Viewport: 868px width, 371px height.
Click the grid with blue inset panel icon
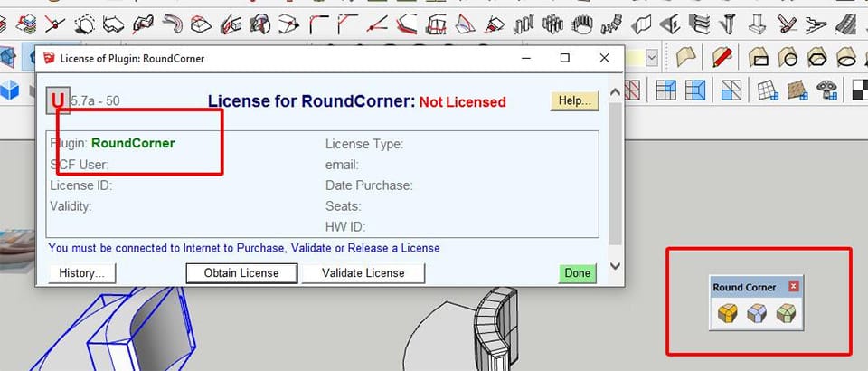(x=695, y=90)
